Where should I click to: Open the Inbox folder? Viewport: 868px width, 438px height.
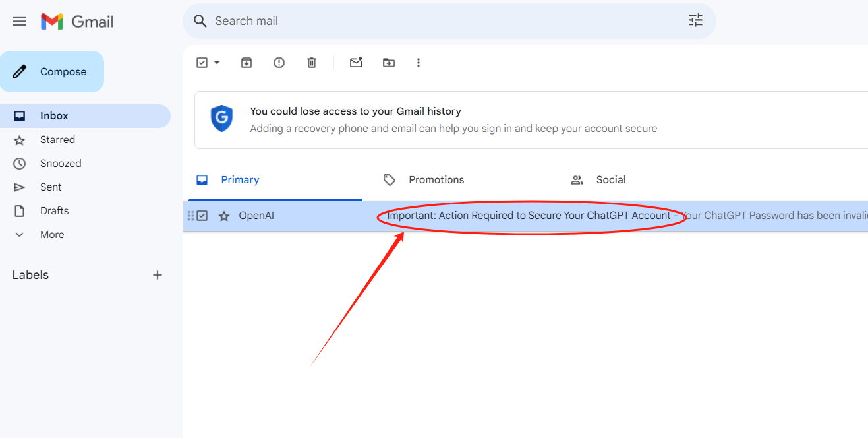[x=85, y=116]
